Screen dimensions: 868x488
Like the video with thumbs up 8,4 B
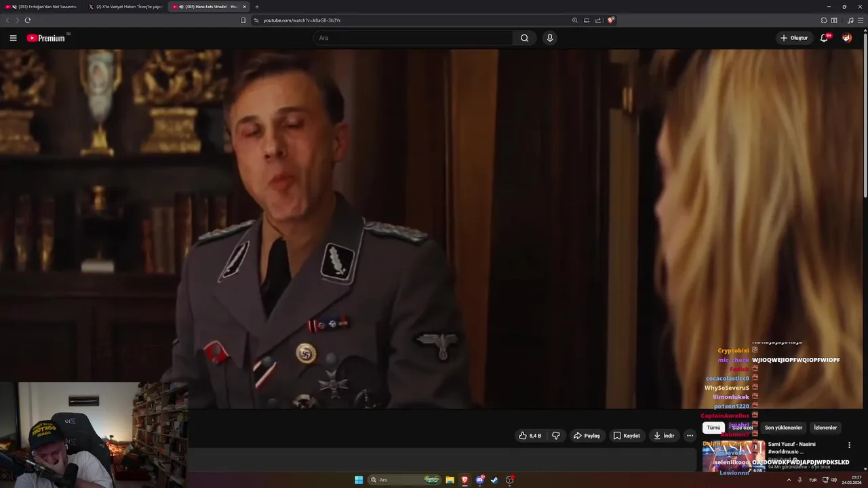pos(530,436)
